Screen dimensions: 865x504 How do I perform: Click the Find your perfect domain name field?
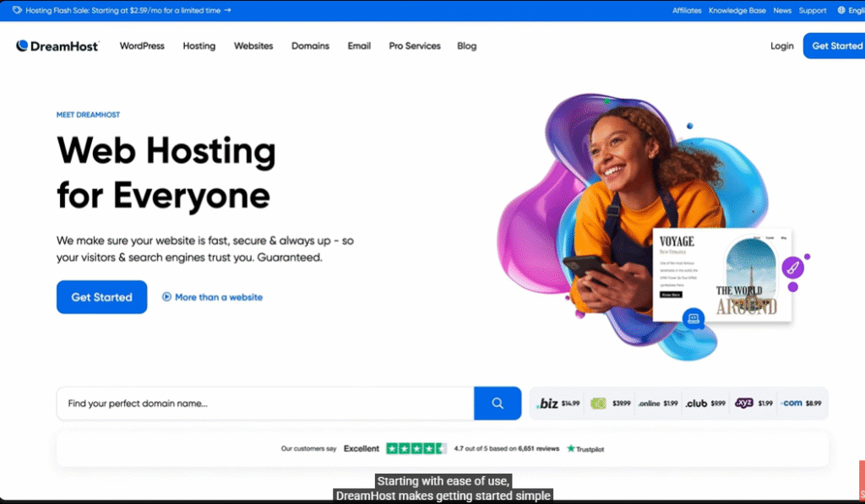click(265, 404)
